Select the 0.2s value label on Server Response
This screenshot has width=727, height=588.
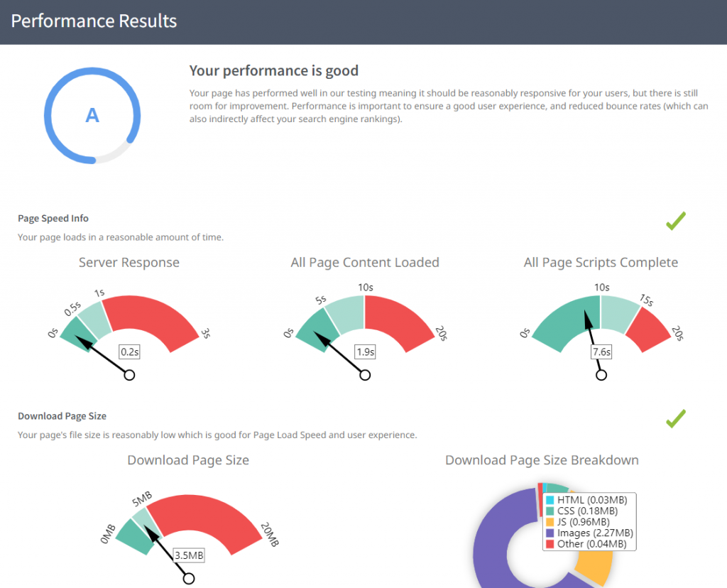click(x=129, y=352)
